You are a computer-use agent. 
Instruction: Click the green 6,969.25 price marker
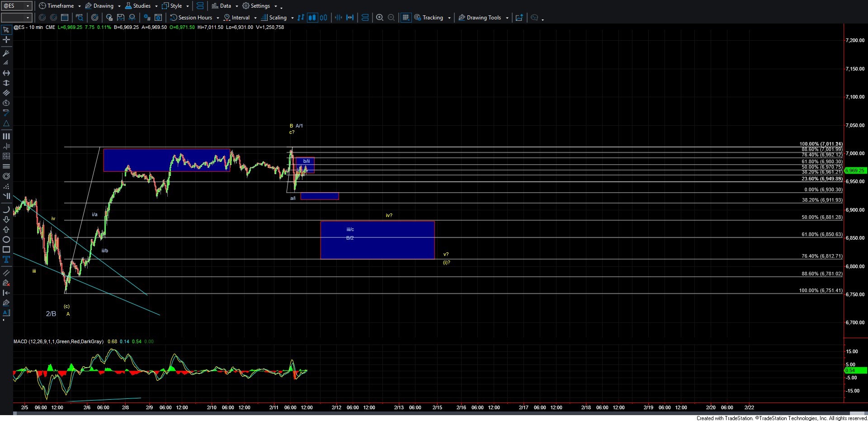(854, 171)
